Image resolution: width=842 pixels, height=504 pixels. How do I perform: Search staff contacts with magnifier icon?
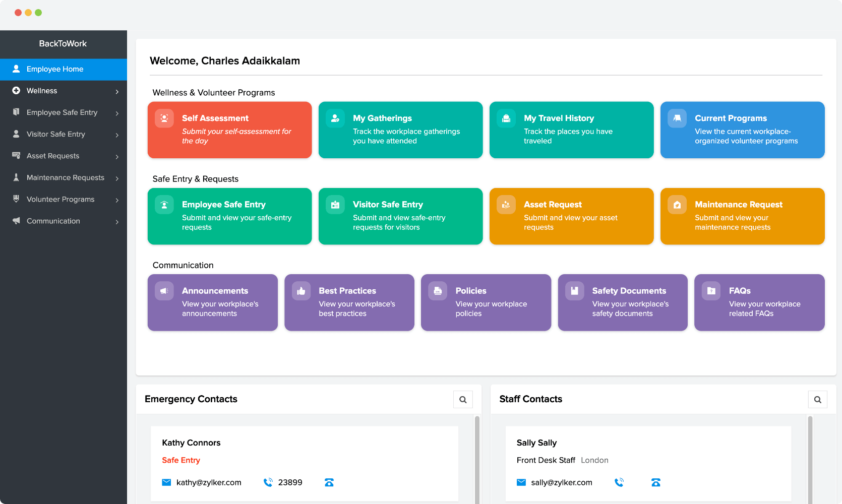818,400
